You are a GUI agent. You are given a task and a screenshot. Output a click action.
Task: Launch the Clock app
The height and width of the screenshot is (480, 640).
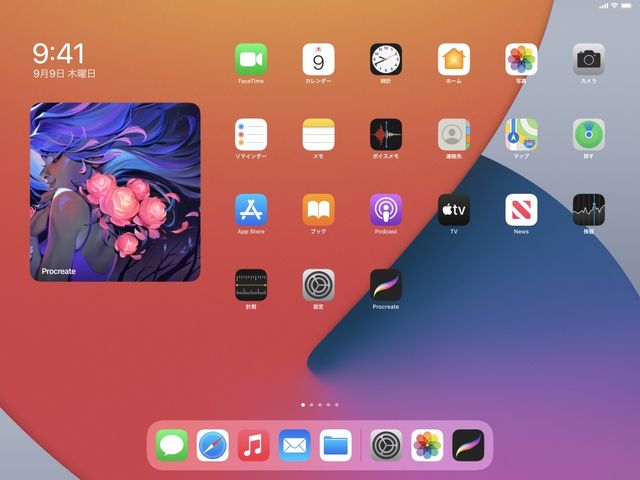pyautogui.click(x=386, y=60)
